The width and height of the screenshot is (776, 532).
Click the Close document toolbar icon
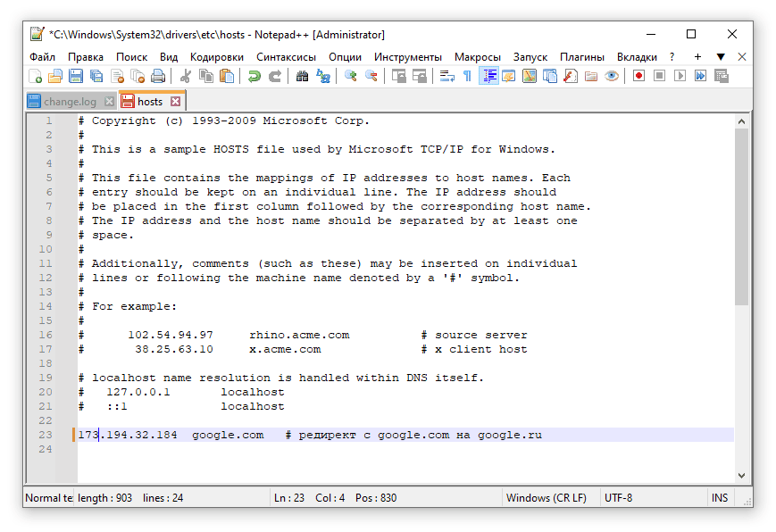[x=117, y=76]
